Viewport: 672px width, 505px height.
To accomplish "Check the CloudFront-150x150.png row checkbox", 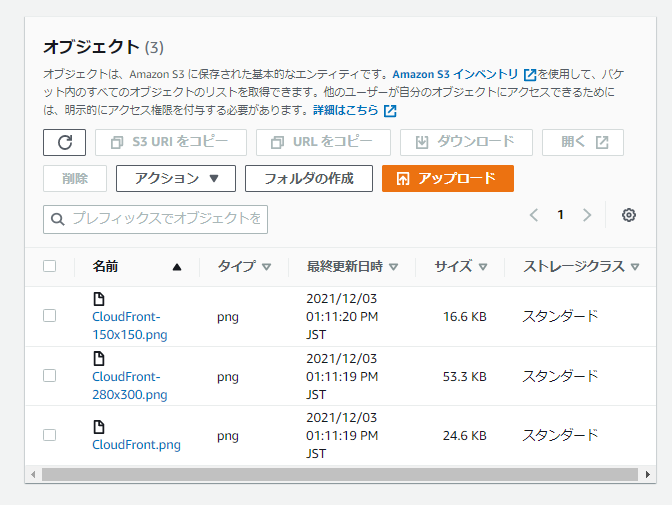I will [50, 316].
